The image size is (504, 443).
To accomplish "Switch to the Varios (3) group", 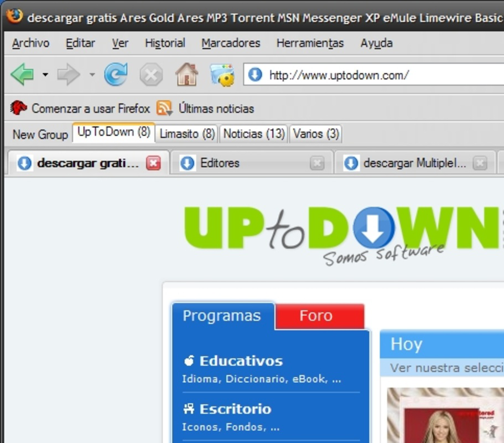I will tap(316, 133).
